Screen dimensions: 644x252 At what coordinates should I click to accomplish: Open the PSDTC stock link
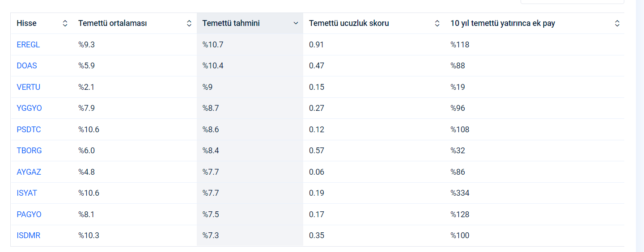pyautogui.click(x=29, y=130)
